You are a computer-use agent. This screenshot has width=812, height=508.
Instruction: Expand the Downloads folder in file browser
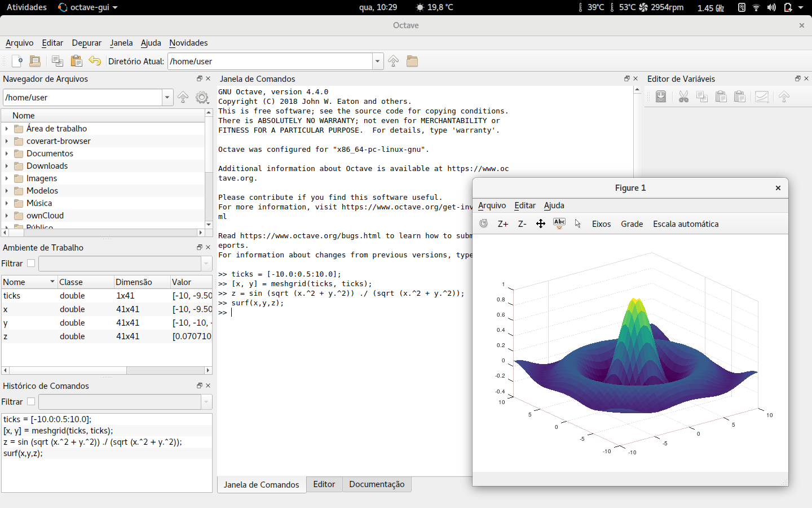(x=7, y=166)
